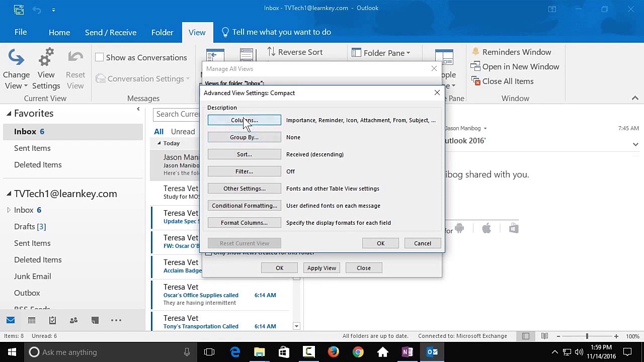Image resolution: width=644 pixels, height=362 pixels.
Task: Collapse the ribbon with the arrow
Action: (635, 98)
